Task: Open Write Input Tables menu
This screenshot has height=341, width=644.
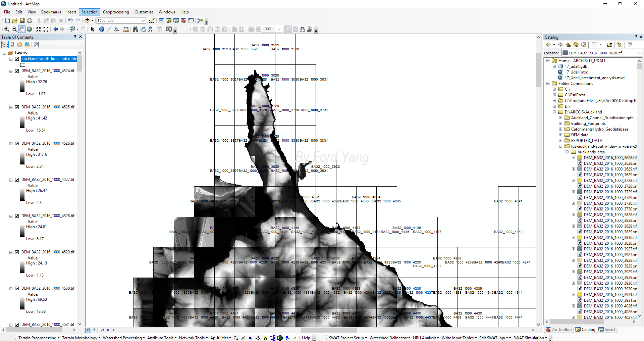Action: (459, 338)
